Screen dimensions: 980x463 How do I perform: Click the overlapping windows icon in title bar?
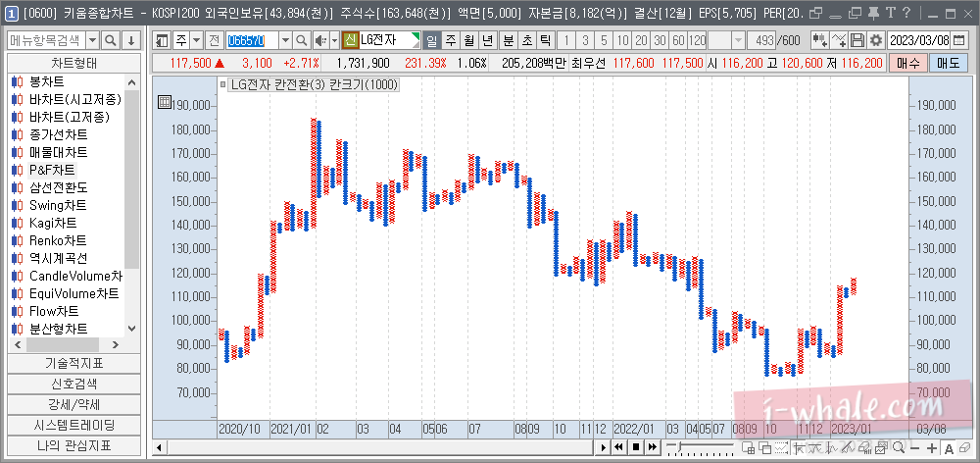(815, 13)
